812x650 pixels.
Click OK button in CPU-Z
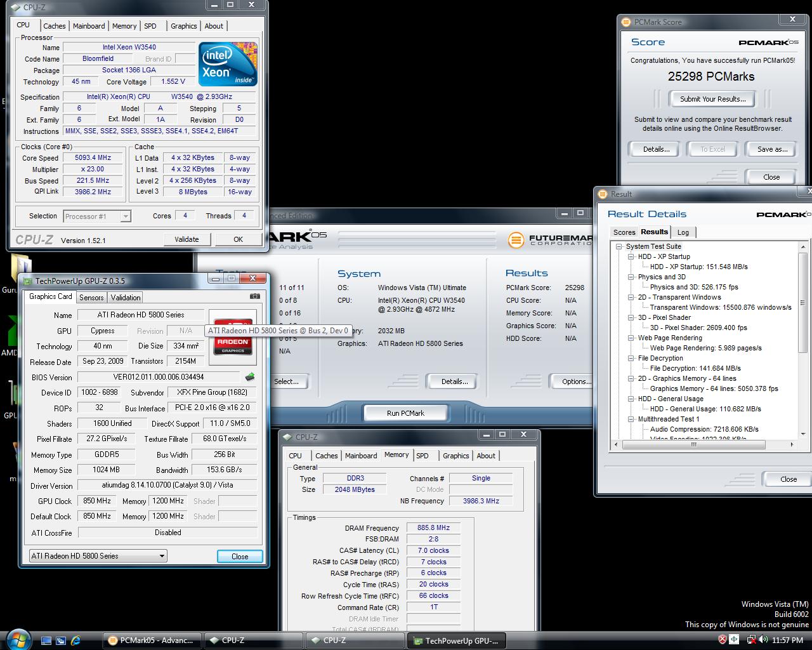click(238, 239)
